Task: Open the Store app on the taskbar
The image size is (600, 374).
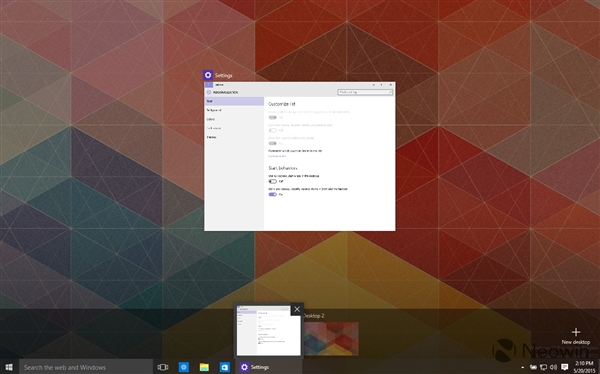Action: click(x=225, y=367)
